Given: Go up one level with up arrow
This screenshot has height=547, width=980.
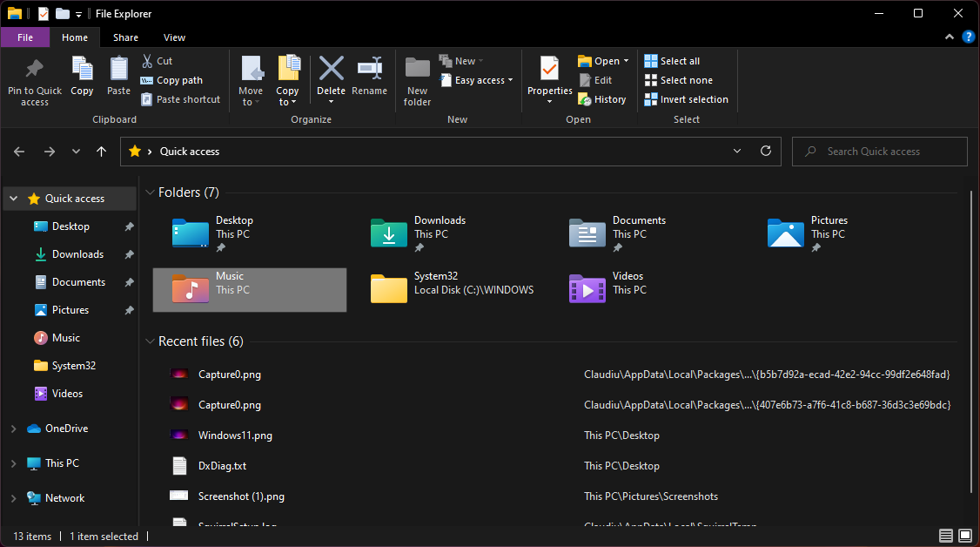Looking at the screenshot, I should coord(101,152).
